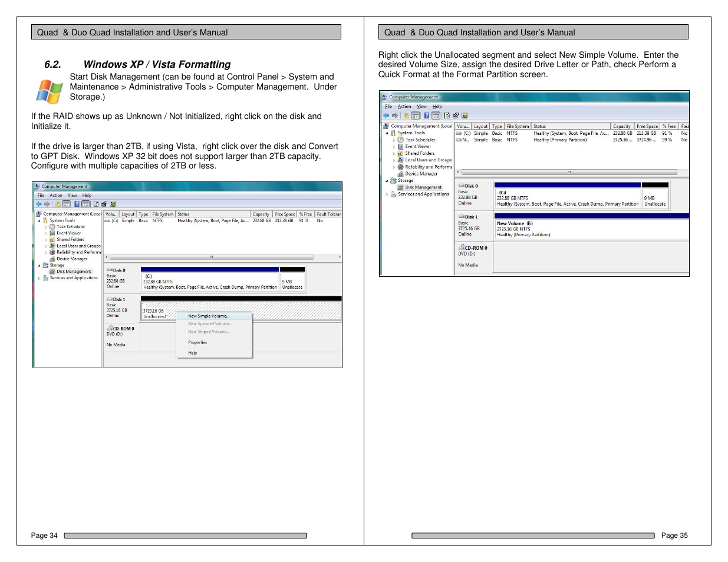Click the Properties toolbar icon in page 35 screenshot

[x=456, y=115]
